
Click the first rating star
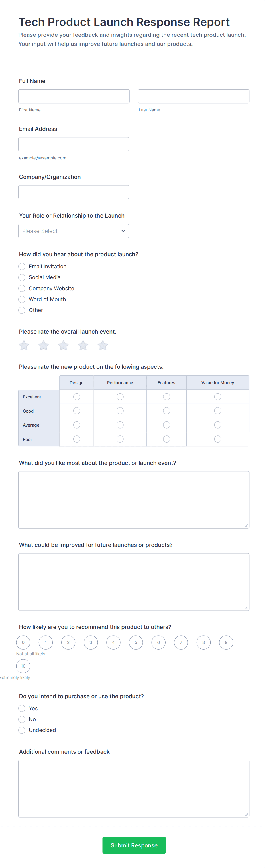[x=24, y=345]
